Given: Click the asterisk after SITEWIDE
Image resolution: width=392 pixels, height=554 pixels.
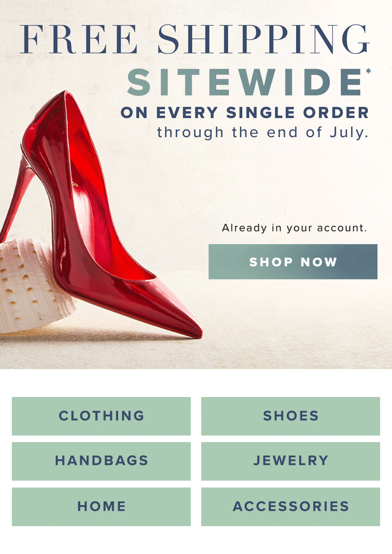Looking at the screenshot, I should click(x=368, y=71).
